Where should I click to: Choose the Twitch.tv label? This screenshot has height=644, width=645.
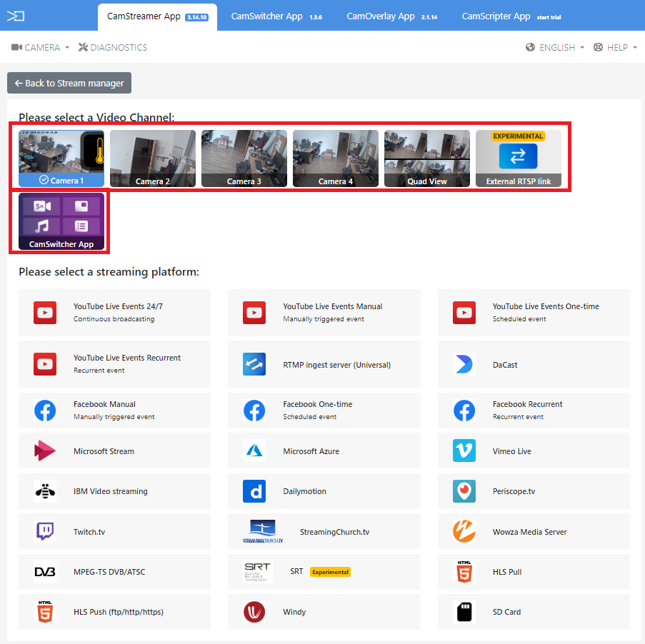89,532
